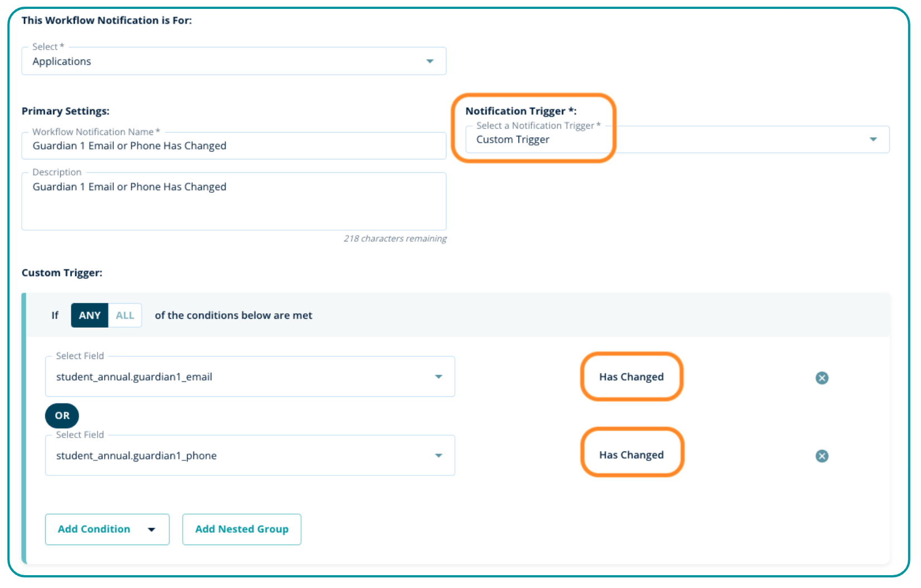Select ANY conditions match mode

tap(89, 315)
